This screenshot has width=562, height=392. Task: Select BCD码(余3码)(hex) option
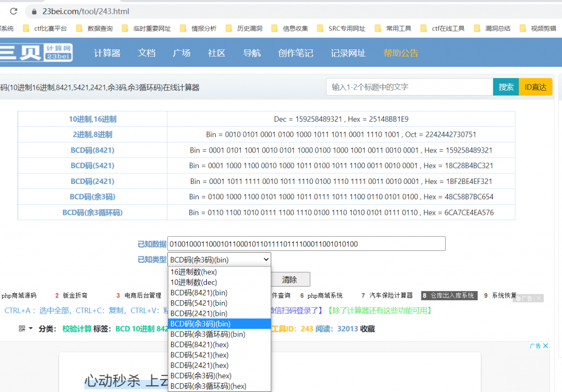click(220, 376)
